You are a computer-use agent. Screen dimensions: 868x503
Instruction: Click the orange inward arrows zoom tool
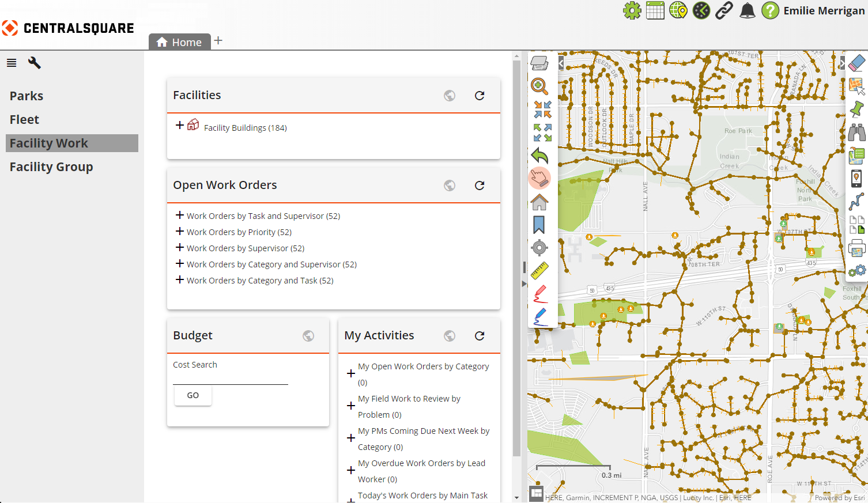click(542, 109)
